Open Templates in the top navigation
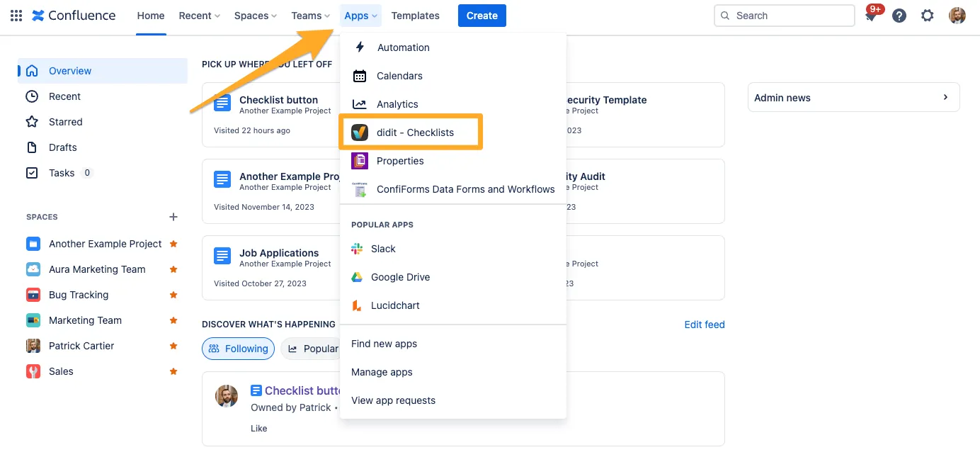Screen dimensions: 980x462 point(415,16)
